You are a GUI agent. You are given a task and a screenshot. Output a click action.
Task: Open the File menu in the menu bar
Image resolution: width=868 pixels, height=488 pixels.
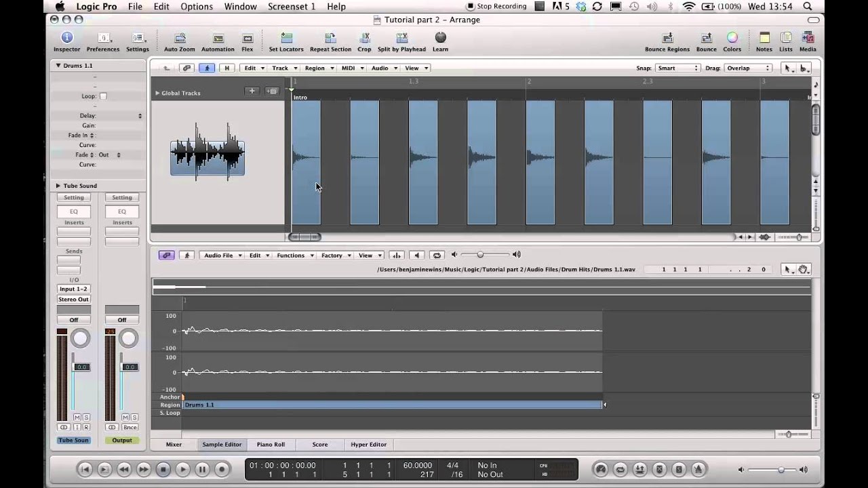coord(135,6)
